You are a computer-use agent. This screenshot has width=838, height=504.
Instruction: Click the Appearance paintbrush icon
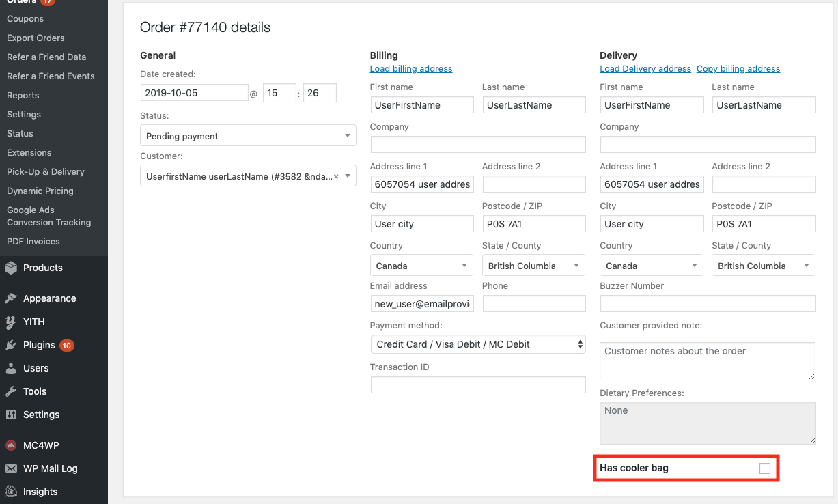click(11, 298)
